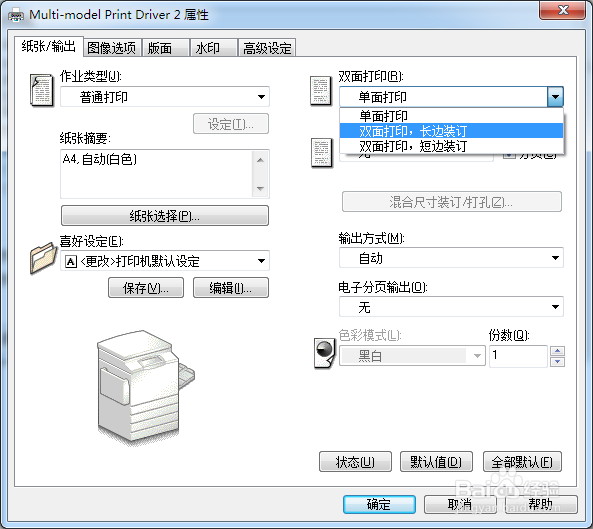
Task: Click the 帮助 button
Action: click(541, 504)
